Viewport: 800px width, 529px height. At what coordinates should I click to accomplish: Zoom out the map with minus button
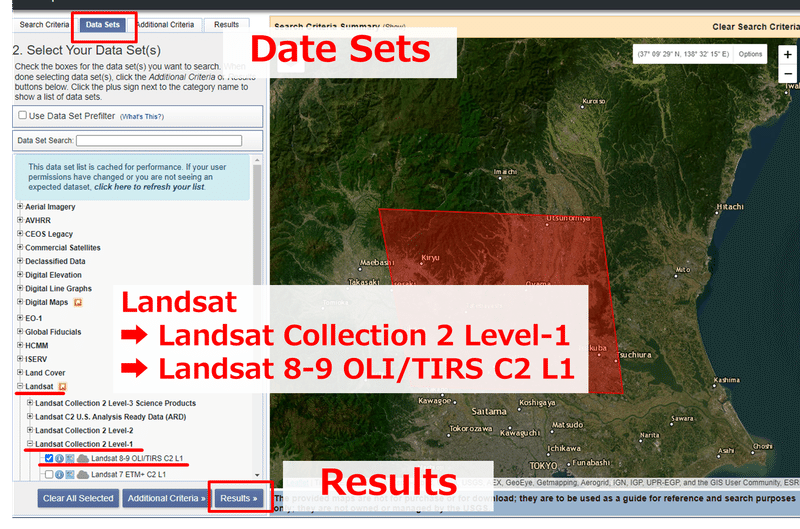click(x=788, y=73)
